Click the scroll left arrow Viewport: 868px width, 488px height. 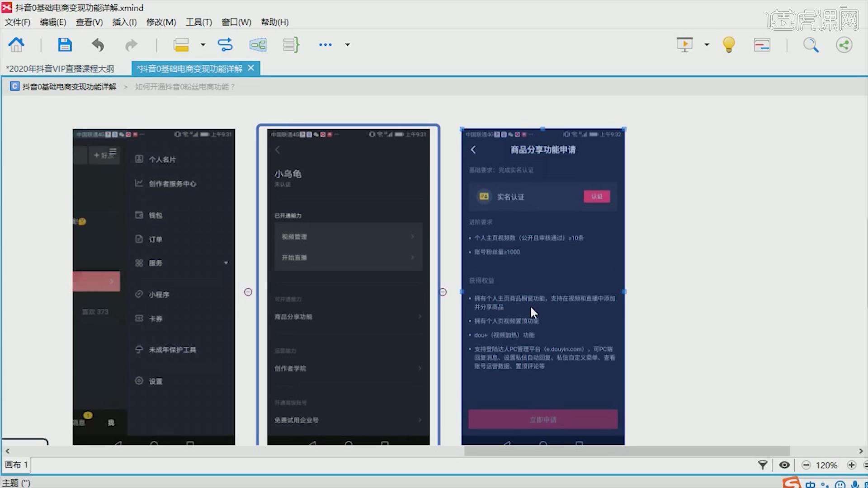pyautogui.click(x=7, y=451)
